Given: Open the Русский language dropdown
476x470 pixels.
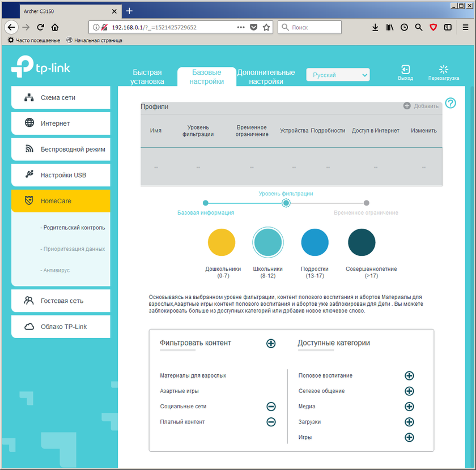Looking at the screenshot, I should pos(338,75).
